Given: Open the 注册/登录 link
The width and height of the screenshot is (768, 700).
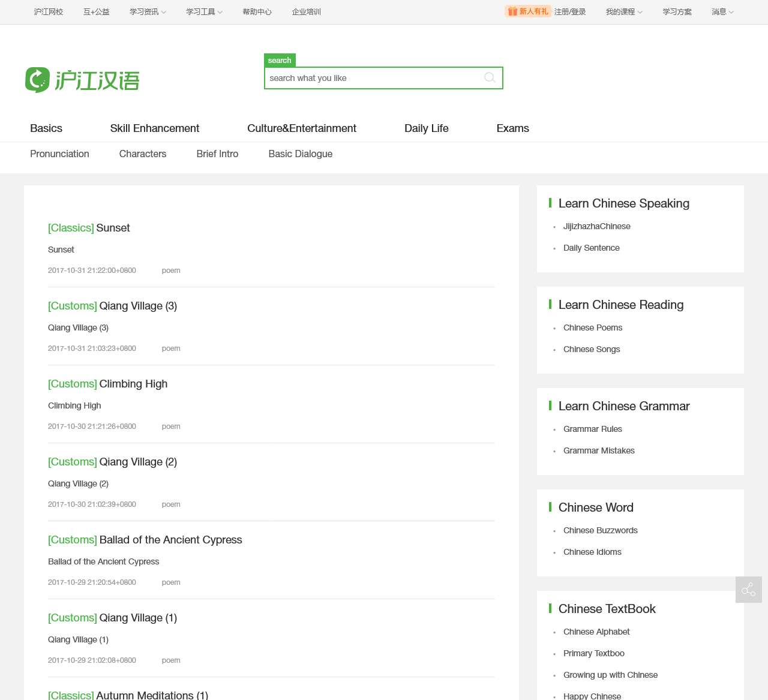Looking at the screenshot, I should click(570, 11).
